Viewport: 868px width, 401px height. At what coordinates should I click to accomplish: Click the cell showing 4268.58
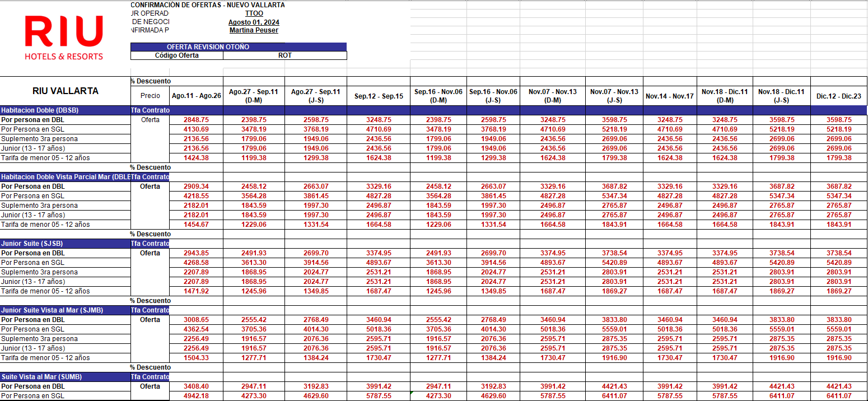[x=196, y=263]
